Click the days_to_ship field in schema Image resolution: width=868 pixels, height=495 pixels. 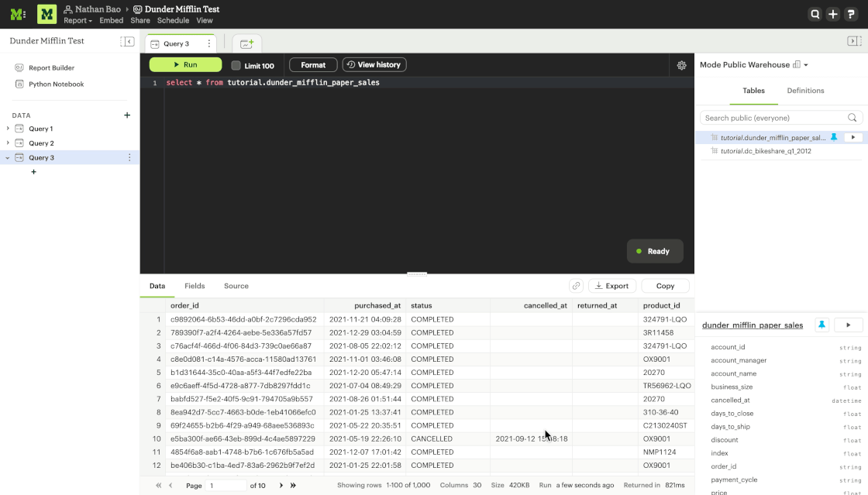click(730, 426)
